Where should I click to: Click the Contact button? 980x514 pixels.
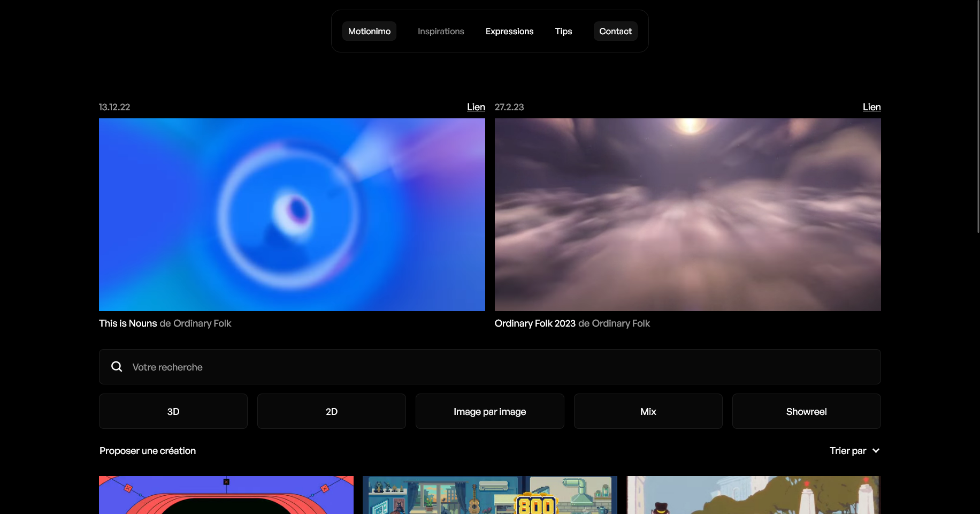tap(615, 31)
